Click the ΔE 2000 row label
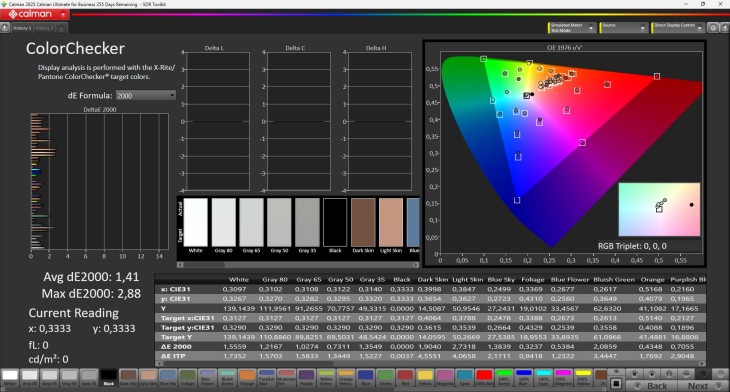The image size is (730, 392). 176,346
